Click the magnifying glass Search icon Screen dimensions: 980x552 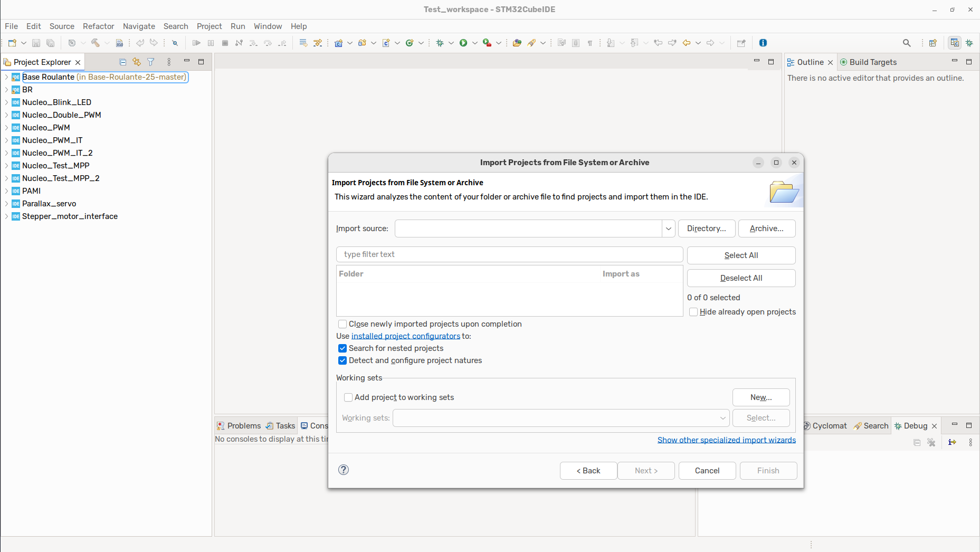point(907,43)
